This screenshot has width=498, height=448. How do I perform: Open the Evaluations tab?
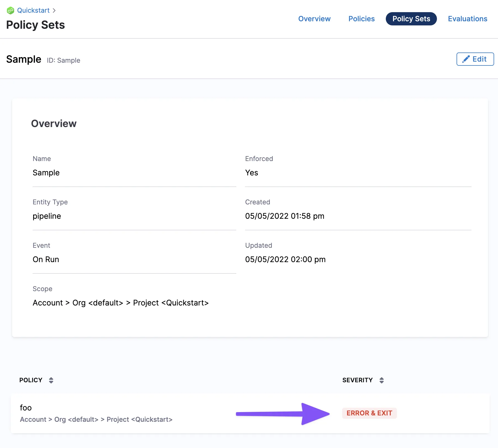468,19
